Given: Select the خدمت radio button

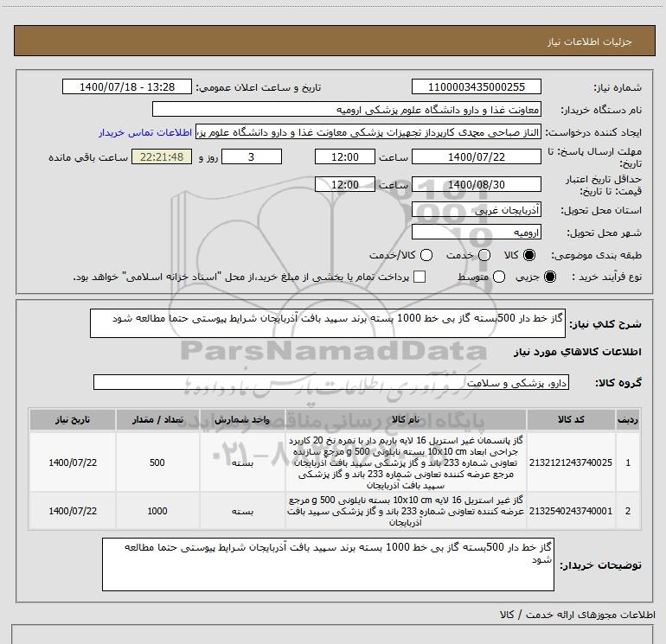Looking at the screenshot, I should 484,255.
